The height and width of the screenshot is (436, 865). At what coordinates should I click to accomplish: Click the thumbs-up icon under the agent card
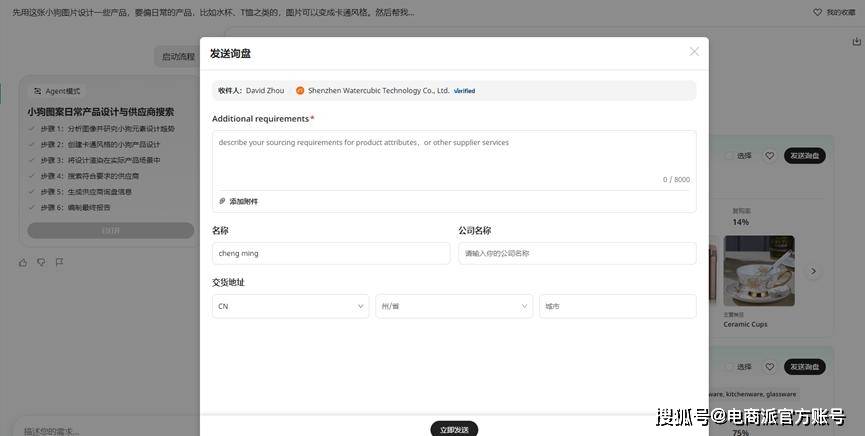23,262
